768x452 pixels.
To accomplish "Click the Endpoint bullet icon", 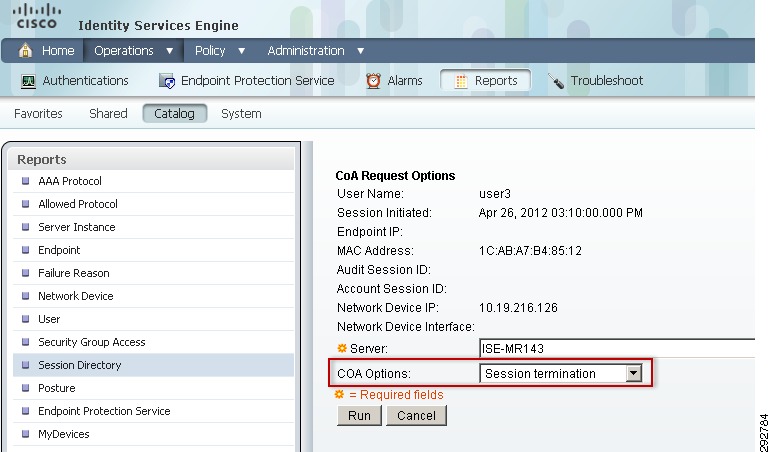I will click(25, 250).
